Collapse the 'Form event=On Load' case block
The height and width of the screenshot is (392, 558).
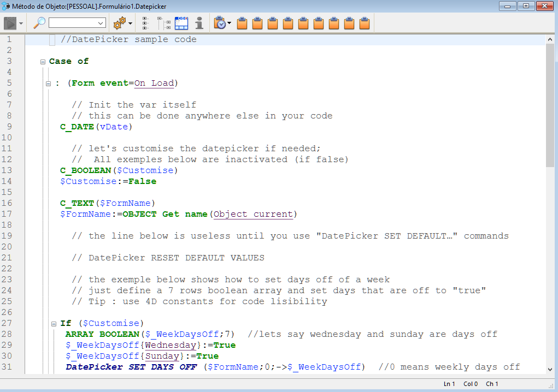click(49, 84)
